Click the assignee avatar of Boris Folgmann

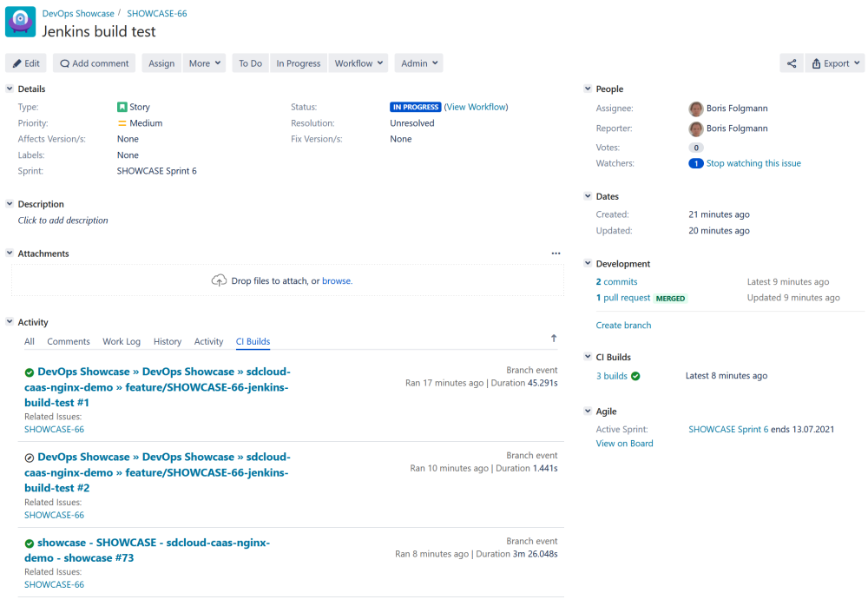pyautogui.click(x=696, y=109)
